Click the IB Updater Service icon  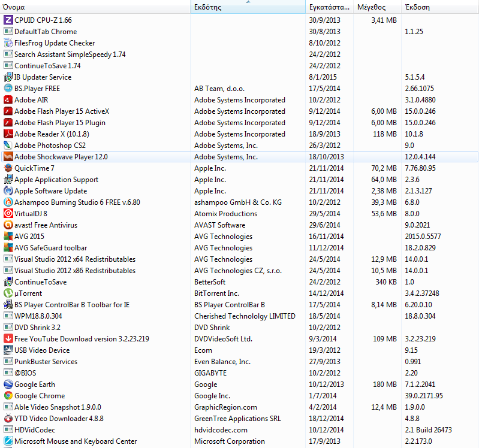[x=8, y=77]
